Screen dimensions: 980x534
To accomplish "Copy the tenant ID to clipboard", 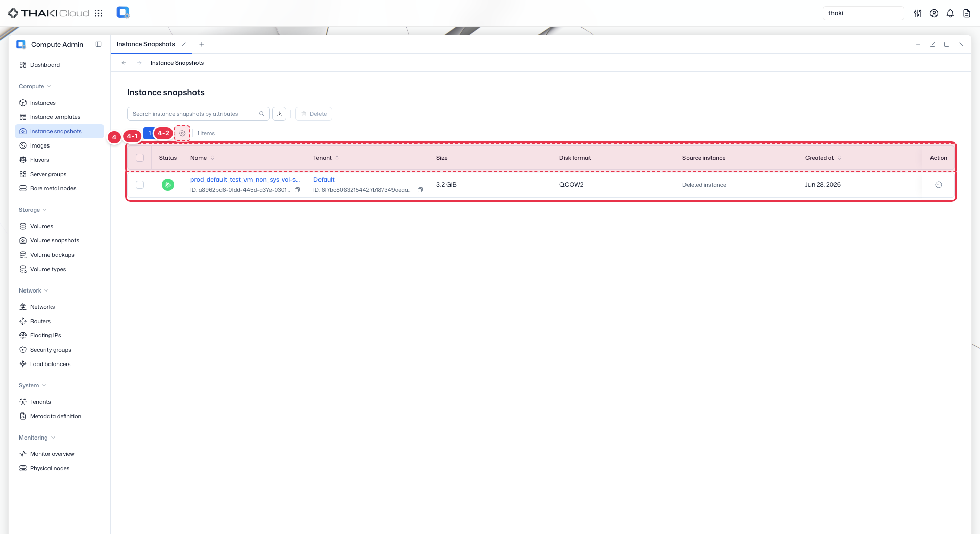I will 420,190.
